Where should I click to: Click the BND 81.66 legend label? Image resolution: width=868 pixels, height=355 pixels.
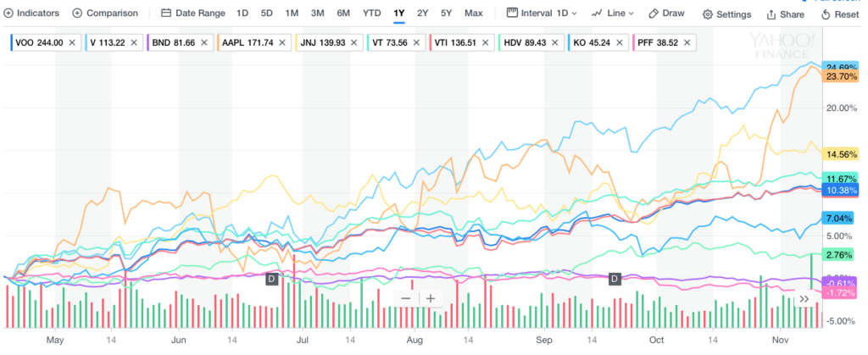coord(172,42)
